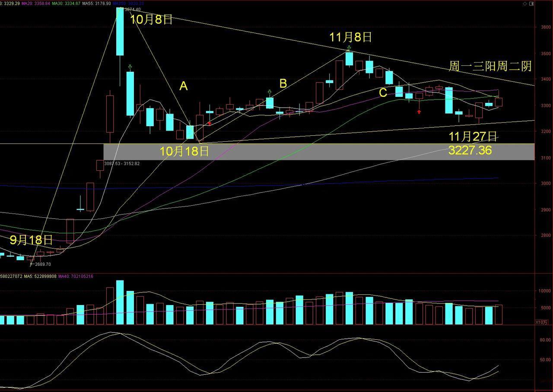
Task: Click the wave label B
Action: tap(283, 83)
